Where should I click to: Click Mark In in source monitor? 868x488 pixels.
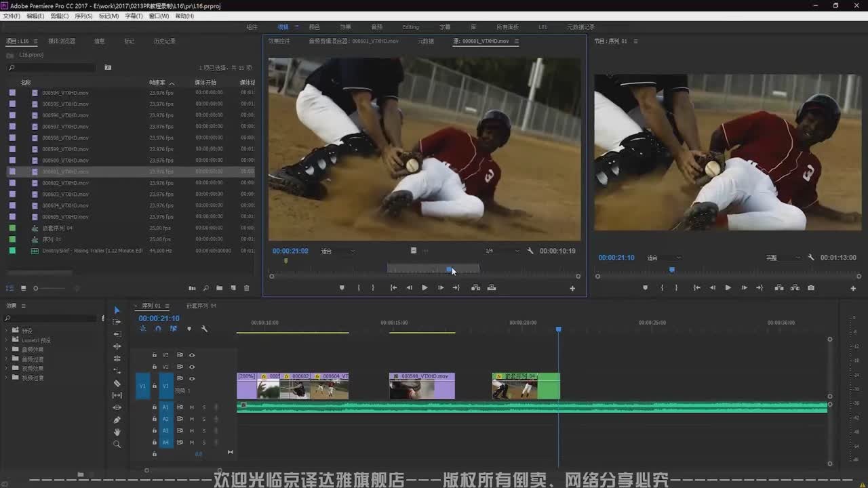tap(359, 287)
